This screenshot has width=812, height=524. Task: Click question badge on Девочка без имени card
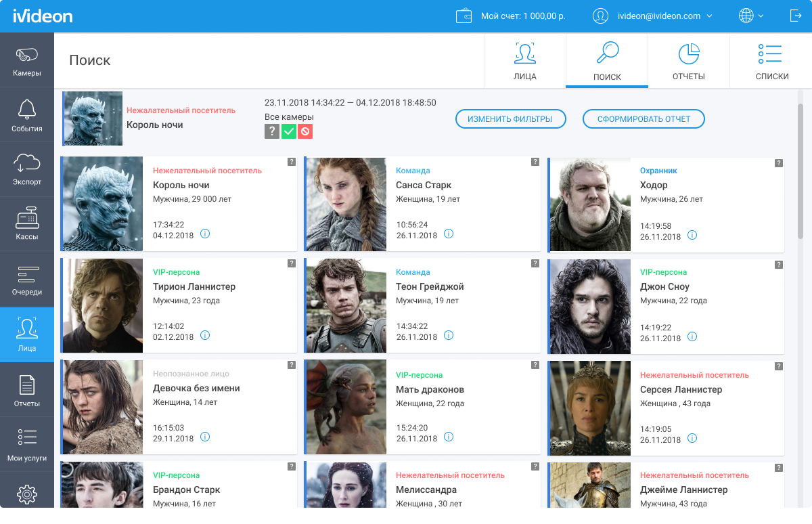point(292,365)
